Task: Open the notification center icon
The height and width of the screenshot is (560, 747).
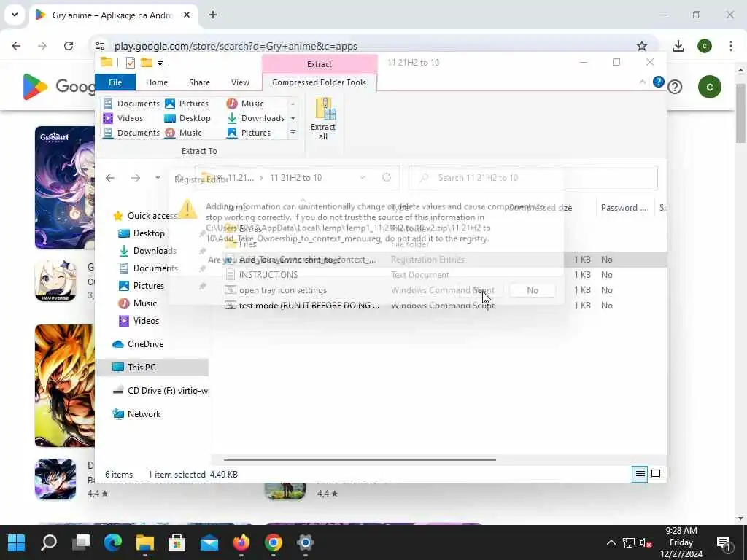Action: (724, 542)
